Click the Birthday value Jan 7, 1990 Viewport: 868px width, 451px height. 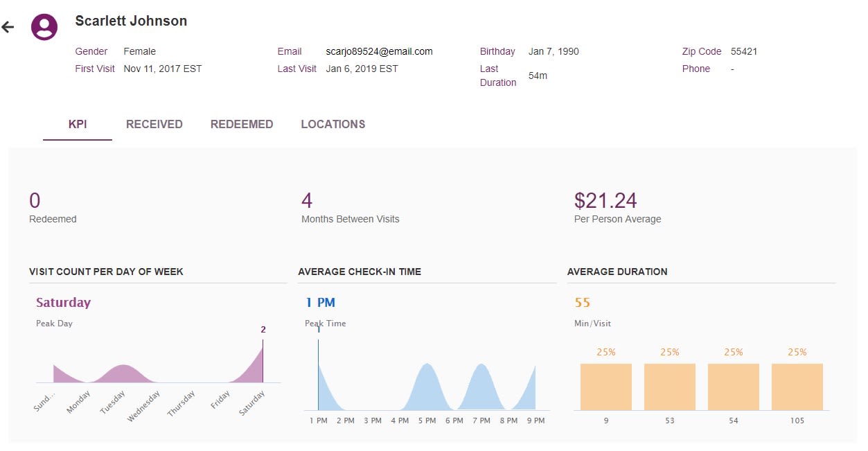(x=552, y=51)
